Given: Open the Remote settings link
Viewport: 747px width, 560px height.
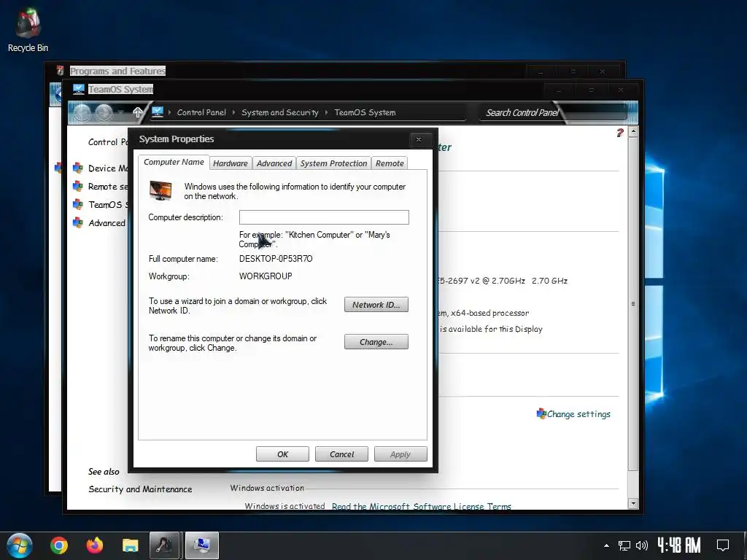Looking at the screenshot, I should point(108,186).
